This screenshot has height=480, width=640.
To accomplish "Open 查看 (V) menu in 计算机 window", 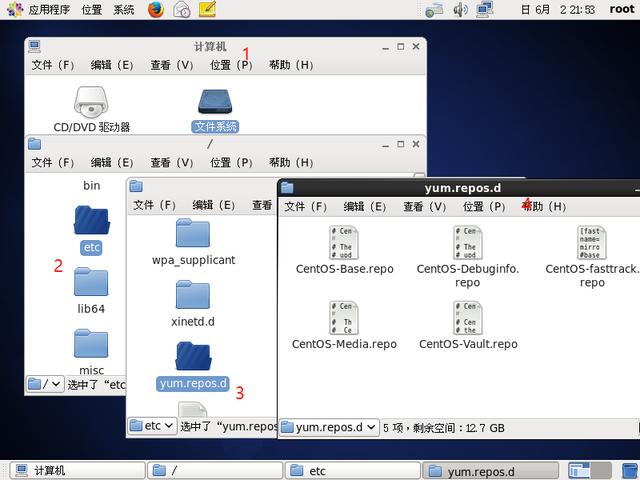I will (171, 65).
